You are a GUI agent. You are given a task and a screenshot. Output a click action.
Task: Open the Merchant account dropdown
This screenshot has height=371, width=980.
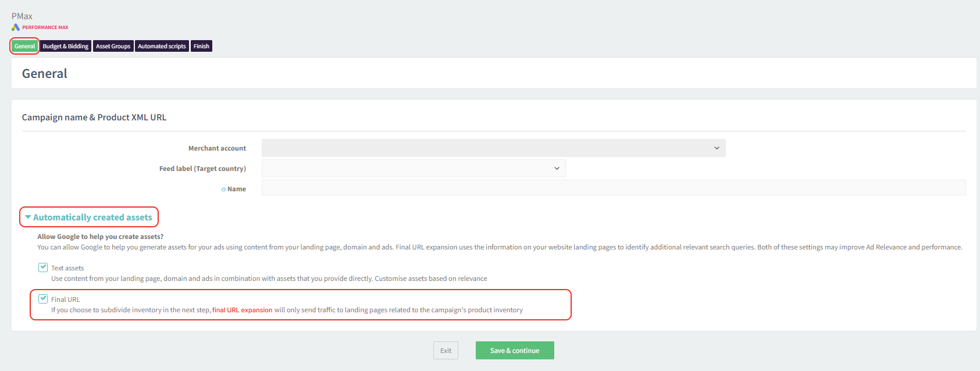[x=493, y=148]
